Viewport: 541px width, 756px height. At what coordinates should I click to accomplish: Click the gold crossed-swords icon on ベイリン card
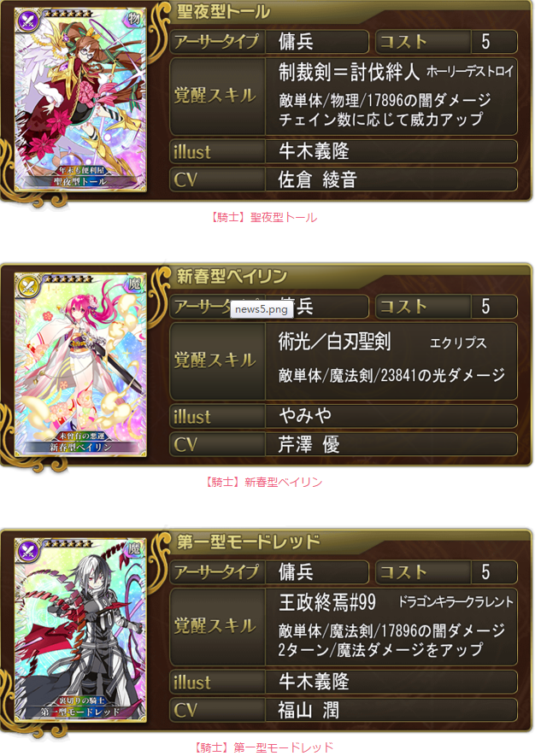coord(28,286)
